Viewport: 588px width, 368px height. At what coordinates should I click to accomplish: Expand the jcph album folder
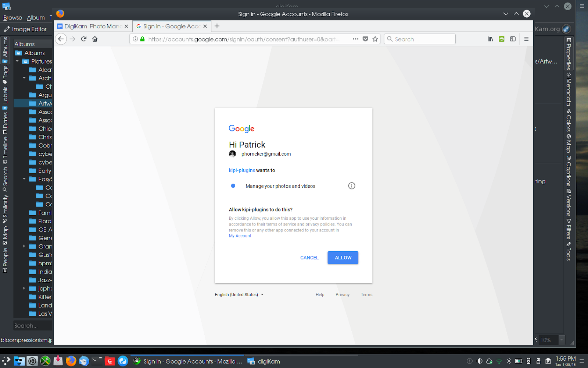click(24, 289)
